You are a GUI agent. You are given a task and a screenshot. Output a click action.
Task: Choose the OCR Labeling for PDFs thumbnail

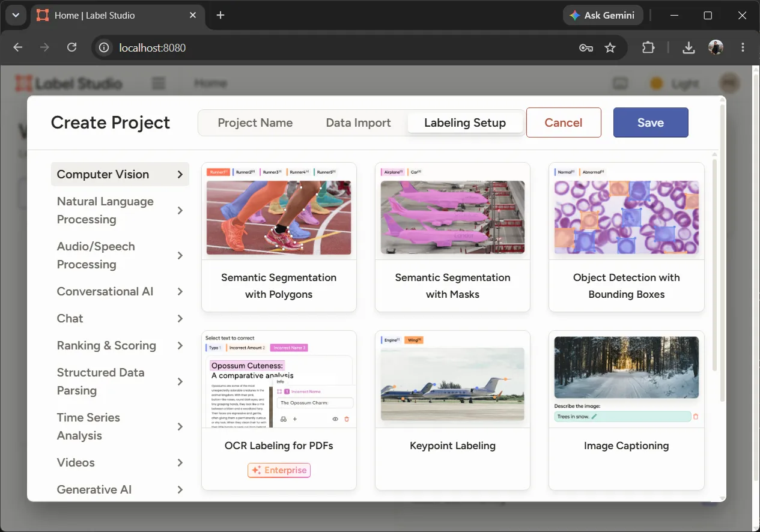point(279,379)
